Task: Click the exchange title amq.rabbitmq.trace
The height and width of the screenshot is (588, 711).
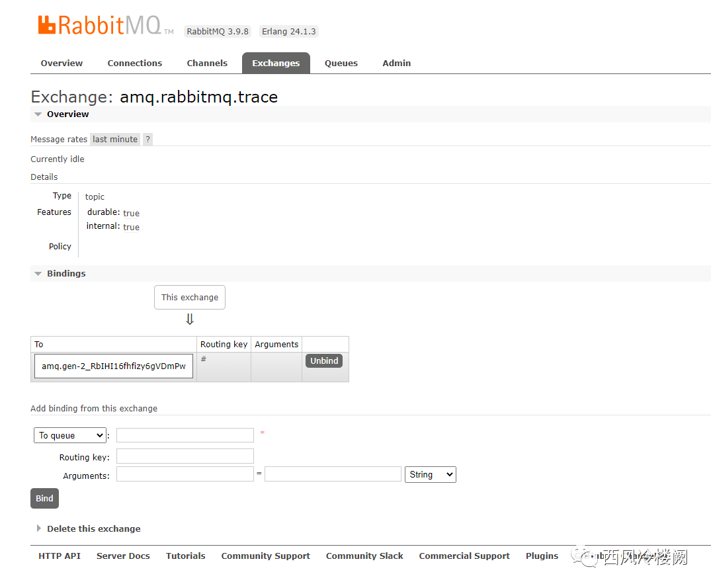Action: [x=198, y=97]
